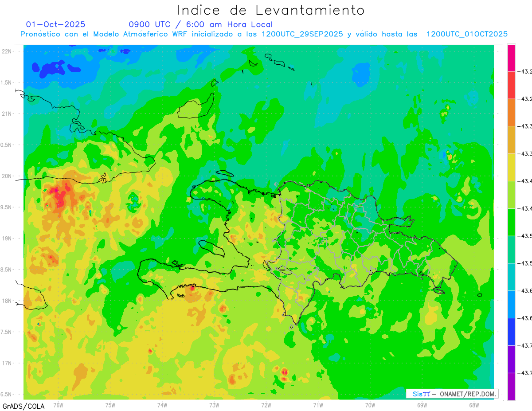Viewport: 532px width, 411px height.
Task: Click the '69W' longitude axis label
Action: pos(422,405)
